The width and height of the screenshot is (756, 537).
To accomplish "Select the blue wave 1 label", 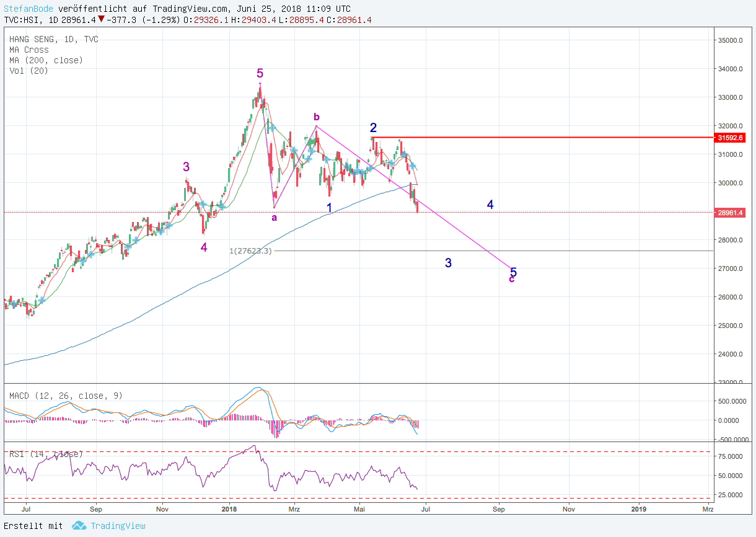I will tap(330, 207).
